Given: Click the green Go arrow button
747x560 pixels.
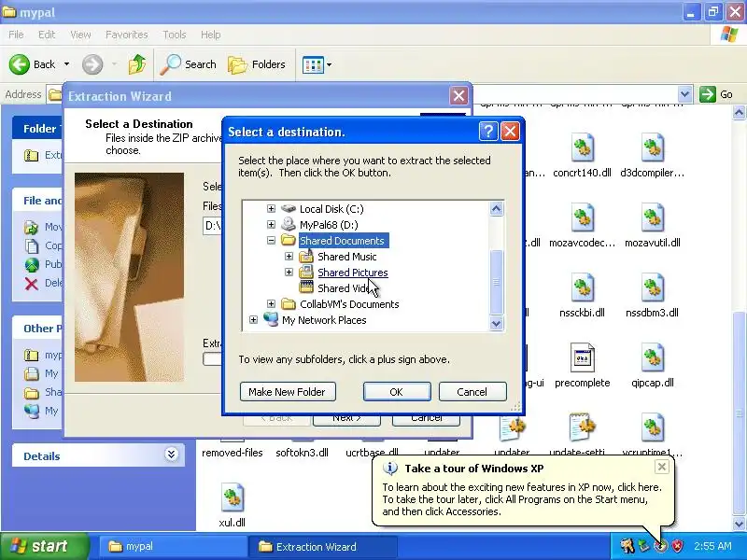Looking at the screenshot, I should [708, 94].
